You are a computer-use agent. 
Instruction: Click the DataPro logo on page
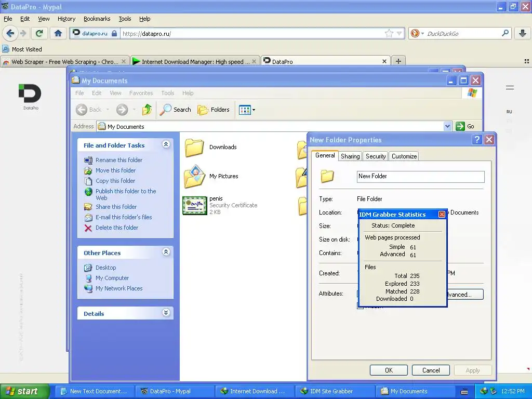[x=30, y=96]
